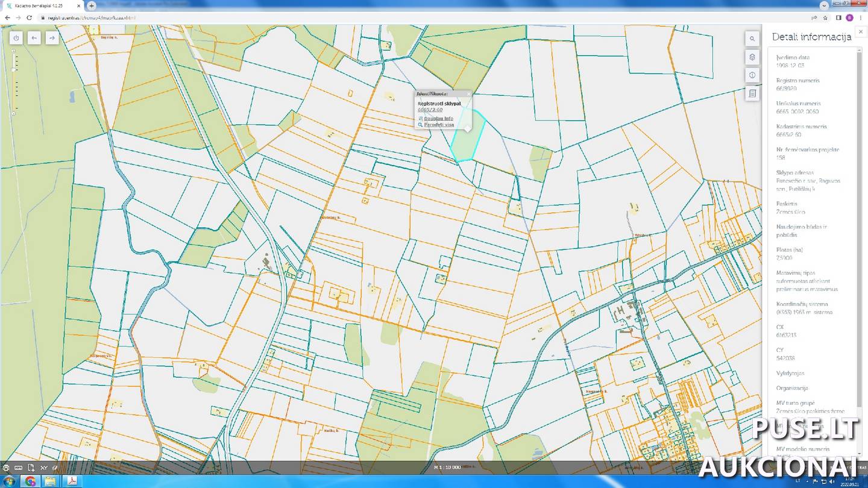Close the Kadastro žemėlapis browser tab
Screen dimensions: 868x488
pos(78,5)
